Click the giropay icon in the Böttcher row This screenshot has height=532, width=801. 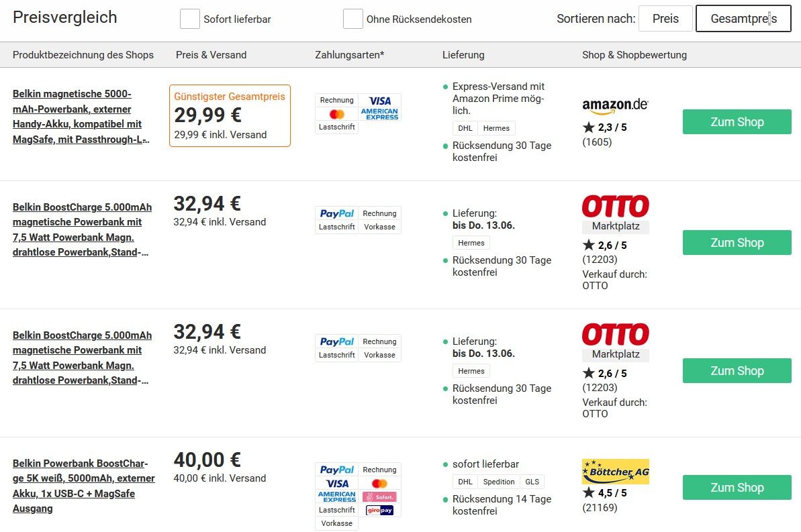(x=379, y=510)
